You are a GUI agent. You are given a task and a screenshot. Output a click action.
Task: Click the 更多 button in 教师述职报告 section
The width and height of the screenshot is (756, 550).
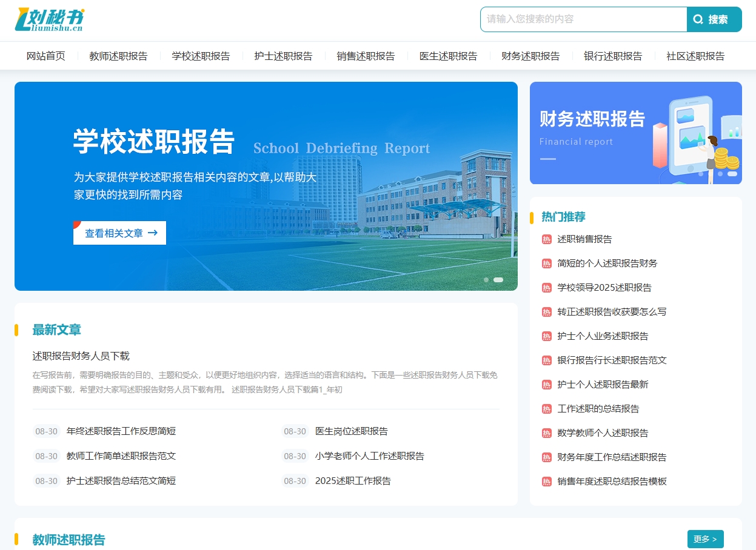705,539
